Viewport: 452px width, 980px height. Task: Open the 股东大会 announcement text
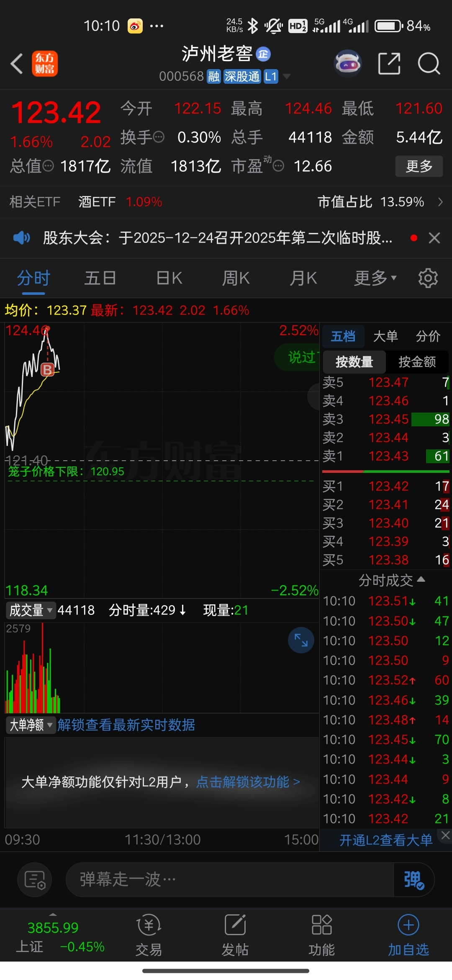(x=218, y=238)
